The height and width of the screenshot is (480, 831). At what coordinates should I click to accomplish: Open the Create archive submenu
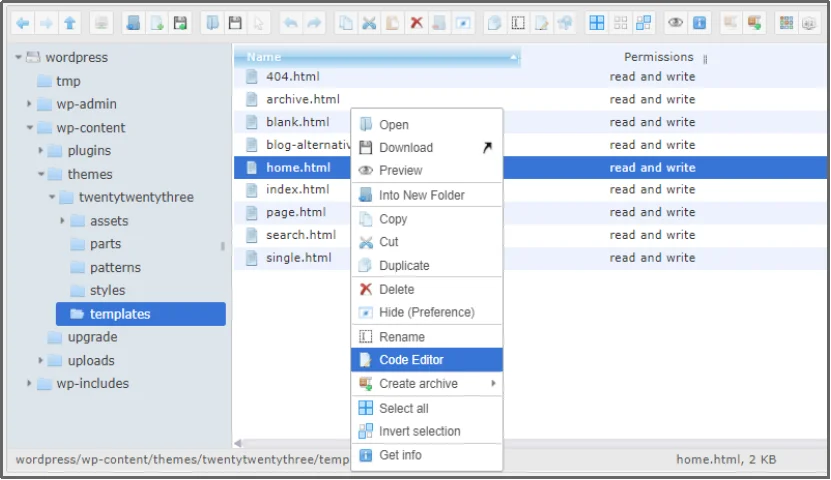click(x=427, y=383)
